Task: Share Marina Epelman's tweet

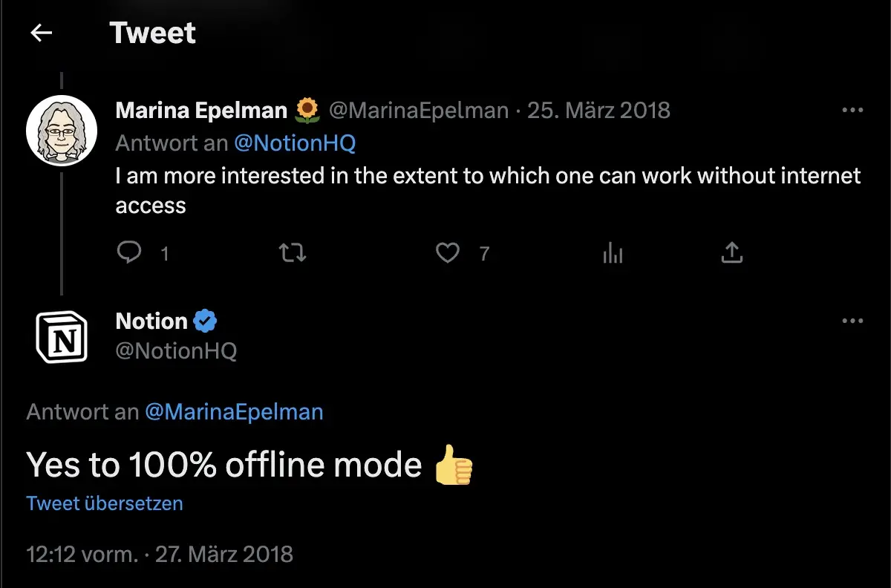Action: tap(732, 252)
